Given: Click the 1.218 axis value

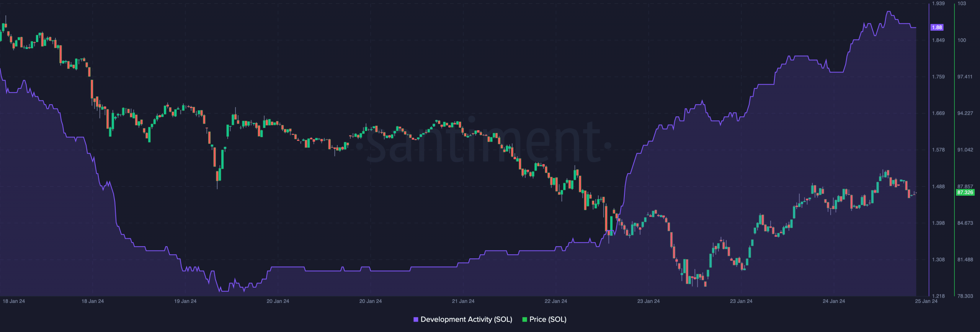Looking at the screenshot, I should click(938, 296).
